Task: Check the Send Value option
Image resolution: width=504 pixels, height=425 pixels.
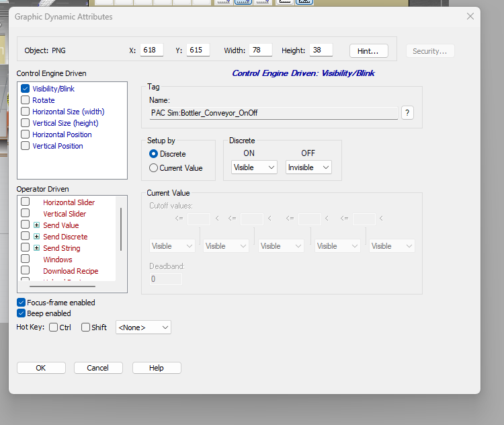Action: click(25, 225)
